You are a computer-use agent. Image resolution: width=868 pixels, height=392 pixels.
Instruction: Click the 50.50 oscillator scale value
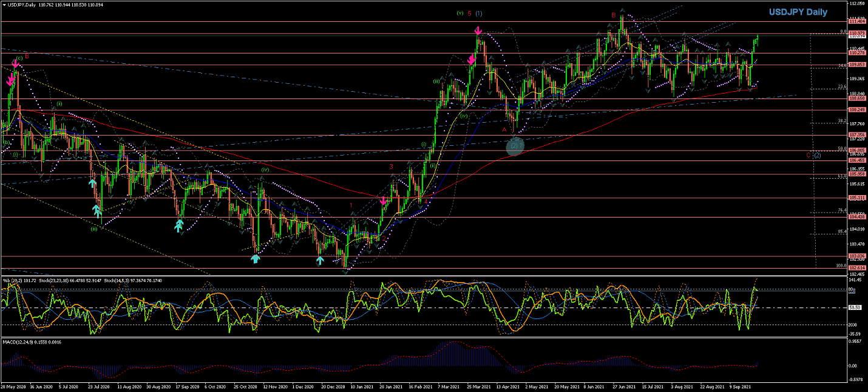coord(855,308)
